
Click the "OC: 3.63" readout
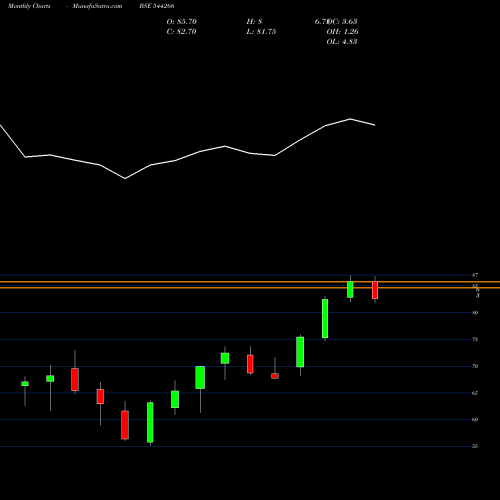click(342, 22)
